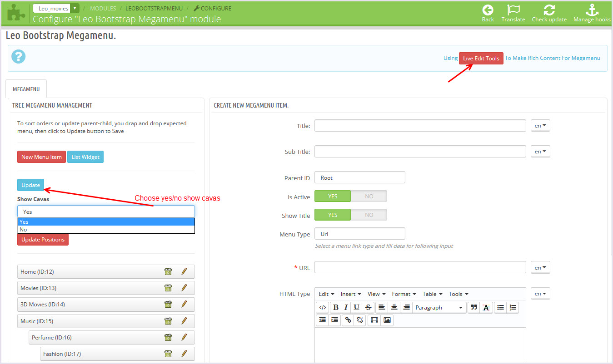Click the blue Update button
The width and height of the screenshot is (613, 364).
coord(30,185)
